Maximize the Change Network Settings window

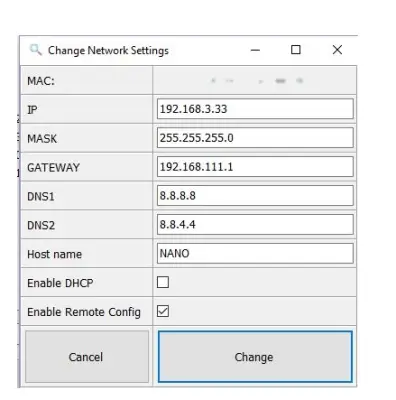tap(296, 50)
